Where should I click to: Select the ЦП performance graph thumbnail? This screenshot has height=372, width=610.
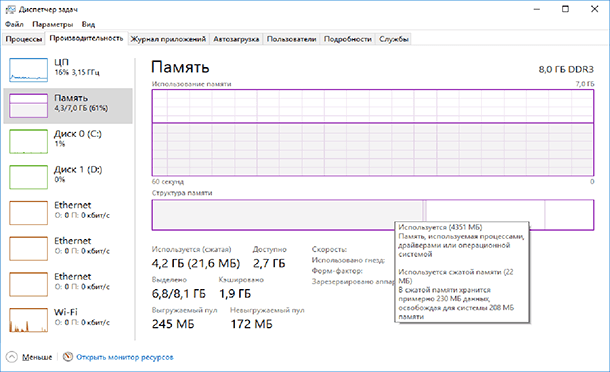coord(28,70)
